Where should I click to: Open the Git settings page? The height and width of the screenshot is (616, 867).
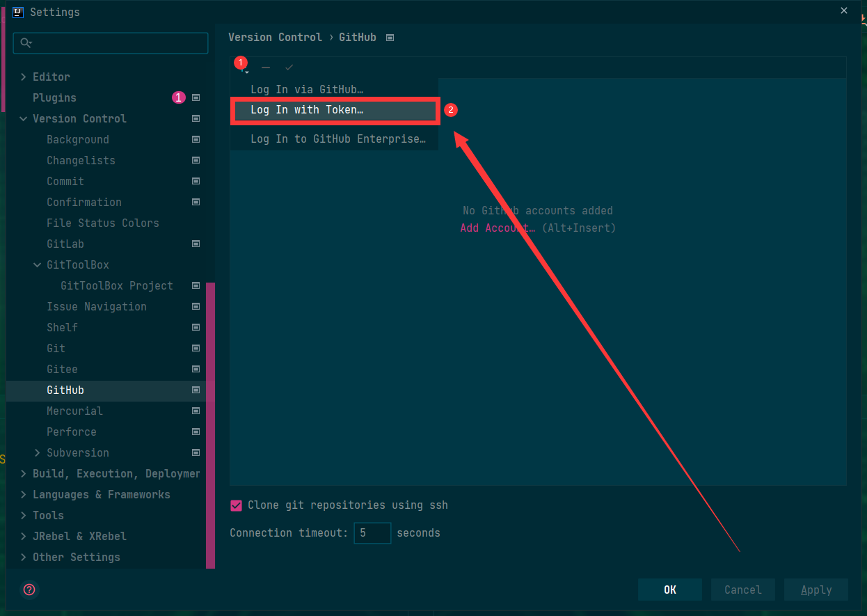point(56,348)
